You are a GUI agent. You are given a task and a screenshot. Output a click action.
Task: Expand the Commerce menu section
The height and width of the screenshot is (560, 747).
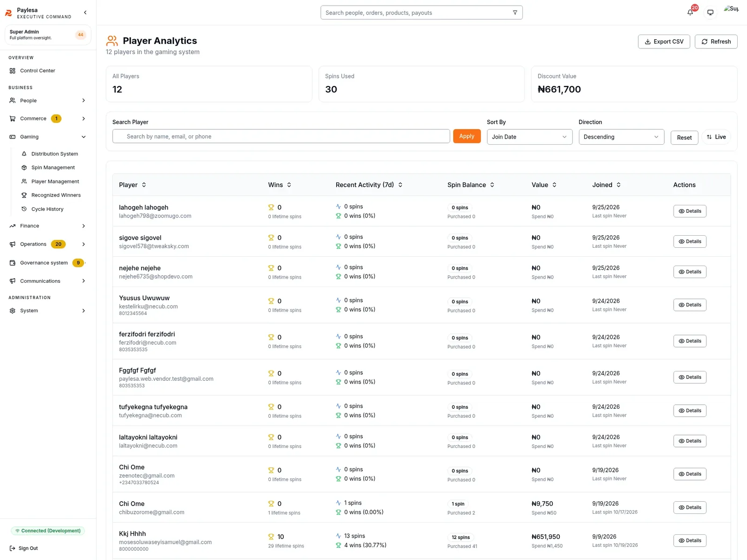coord(48,119)
